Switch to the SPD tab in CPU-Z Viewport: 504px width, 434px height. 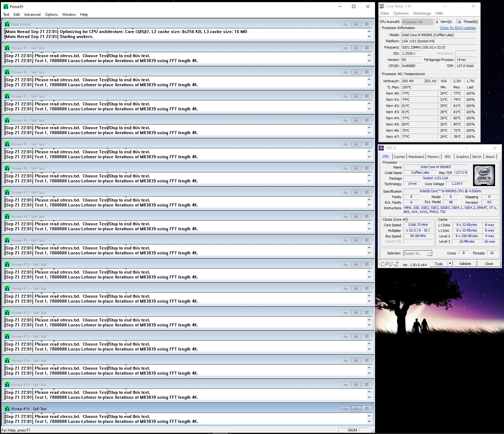pos(448,157)
